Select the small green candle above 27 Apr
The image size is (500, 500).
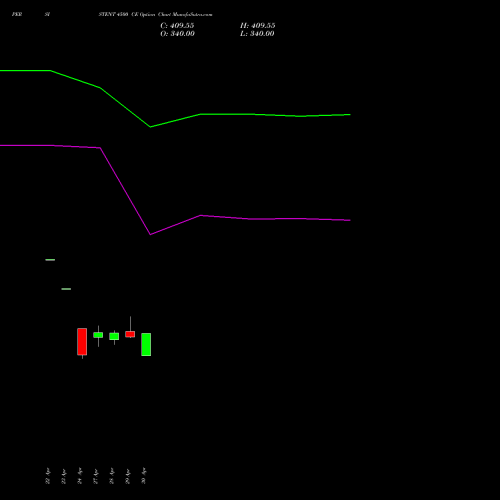point(98,335)
